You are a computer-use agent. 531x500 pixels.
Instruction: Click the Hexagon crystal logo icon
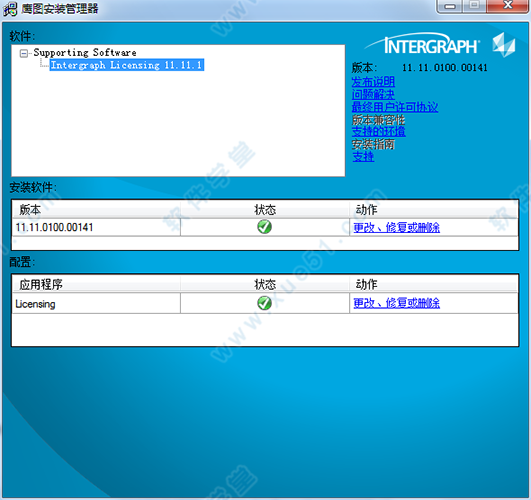click(x=504, y=45)
